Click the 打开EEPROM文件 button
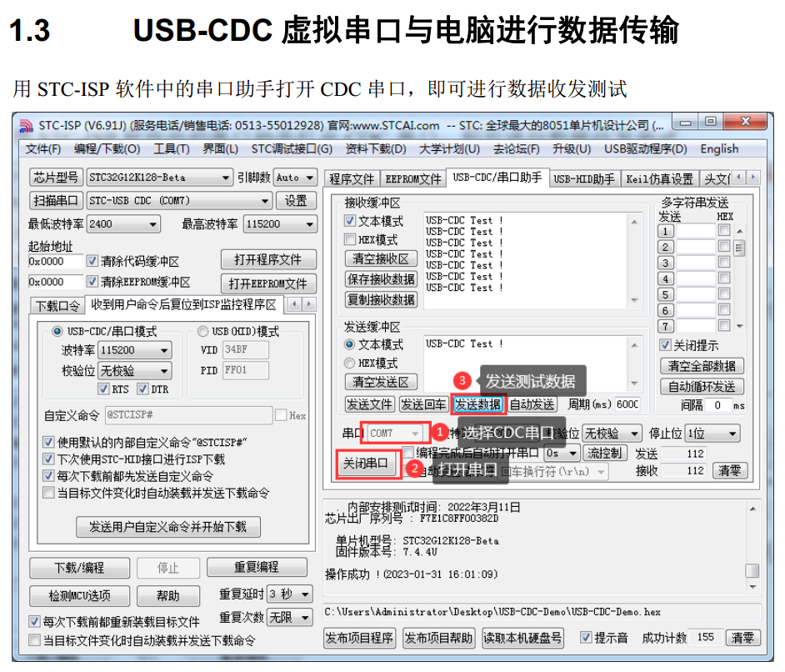This screenshot has width=785, height=672. [x=268, y=284]
